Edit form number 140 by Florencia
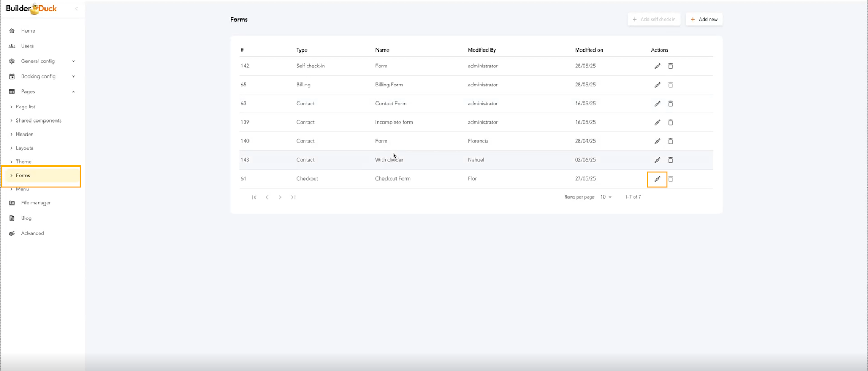868x371 pixels. click(657, 142)
